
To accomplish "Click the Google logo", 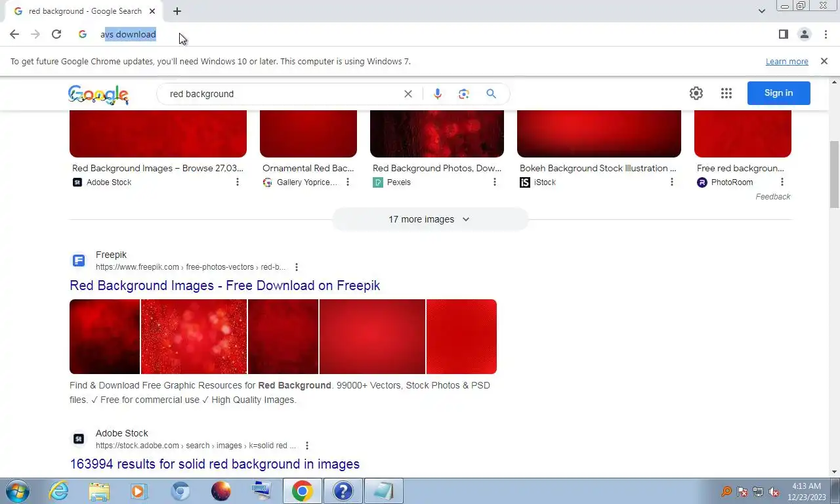I will point(98,94).
